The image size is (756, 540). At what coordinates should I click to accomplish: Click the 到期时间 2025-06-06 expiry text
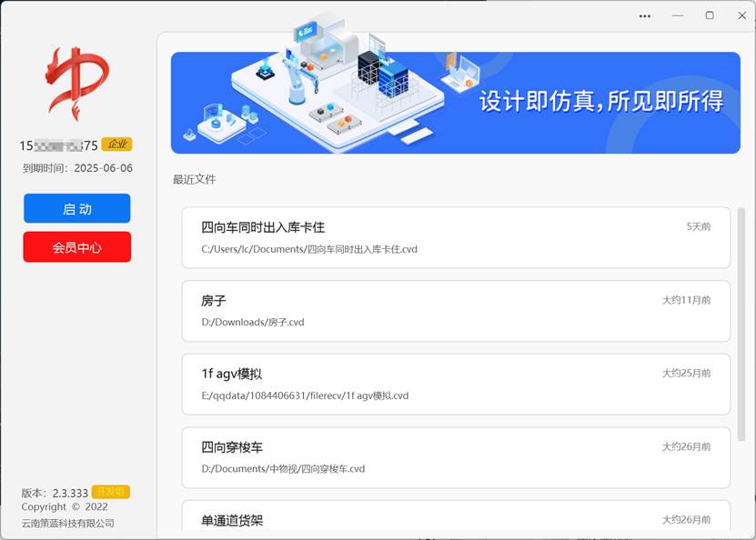[77, 168]
